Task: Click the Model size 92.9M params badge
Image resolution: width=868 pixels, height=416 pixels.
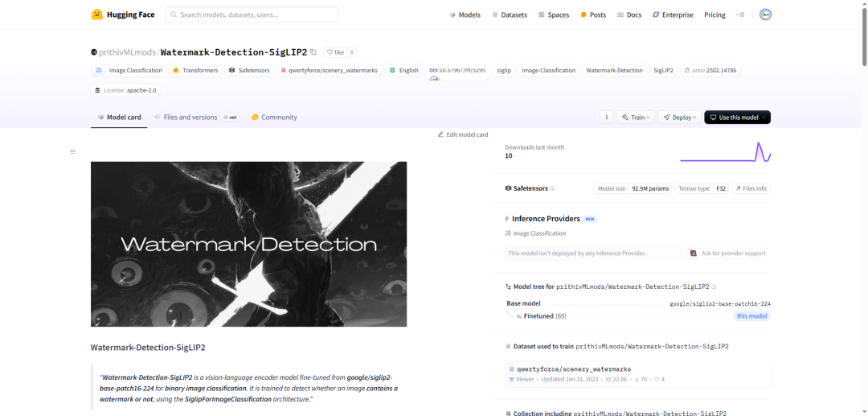Action: click(x=633, y=188)
